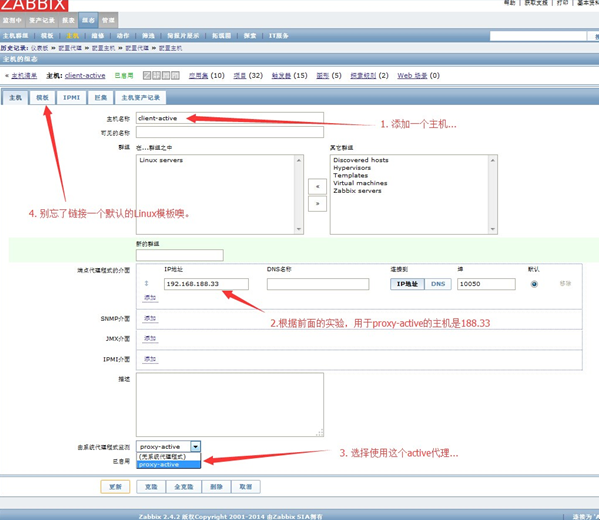Click the IP address field 192.168.188.33
This screenshot has width=600, height=520.
tap(206, 284)
